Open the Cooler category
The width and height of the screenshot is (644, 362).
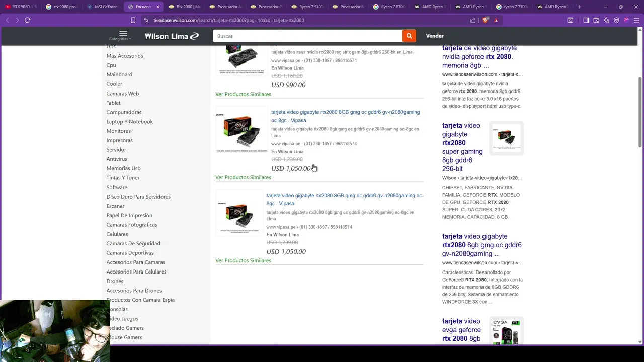click(114, 84)
